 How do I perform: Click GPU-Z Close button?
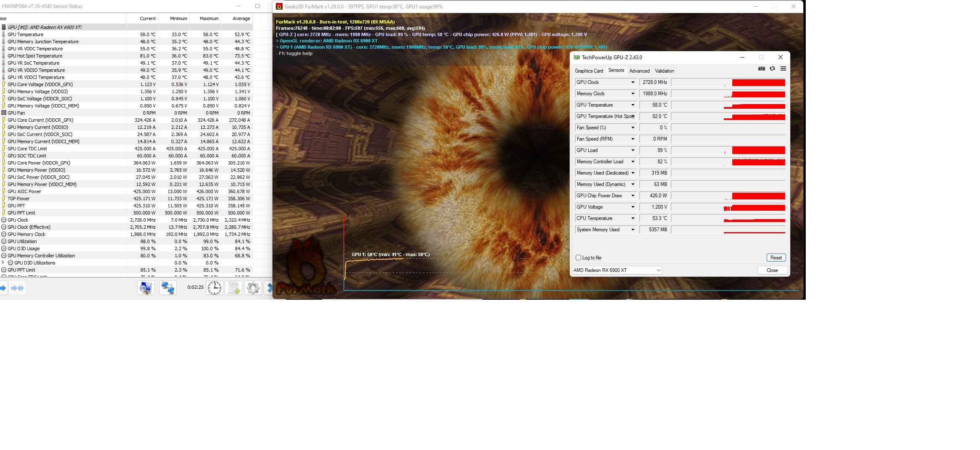(x=772, y=270)
